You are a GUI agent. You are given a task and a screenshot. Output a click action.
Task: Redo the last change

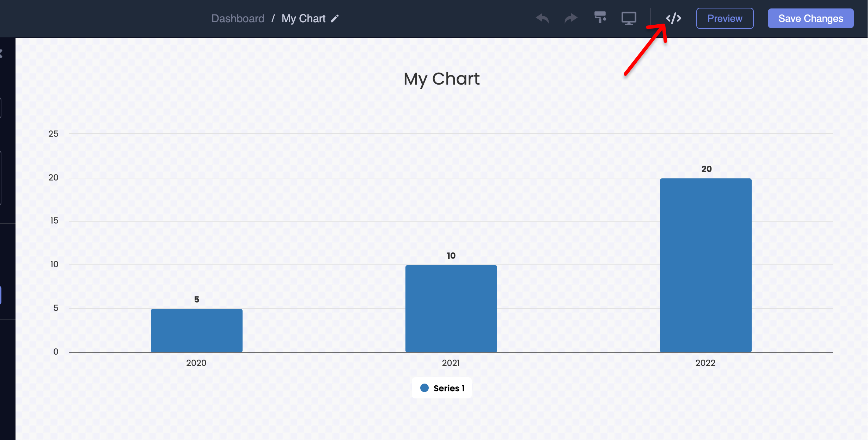pos(570,18)
